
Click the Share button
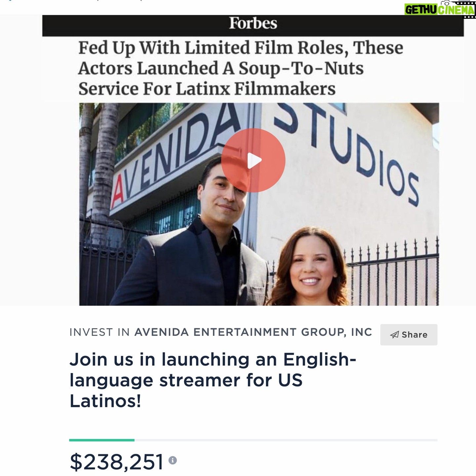(409, 335)
